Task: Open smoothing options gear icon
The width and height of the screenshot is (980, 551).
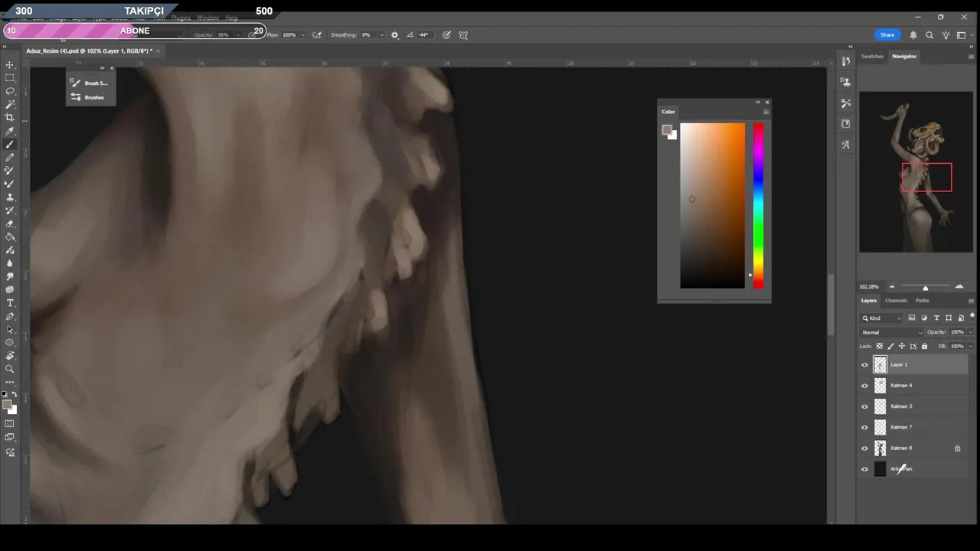Action: coord(394,35)
